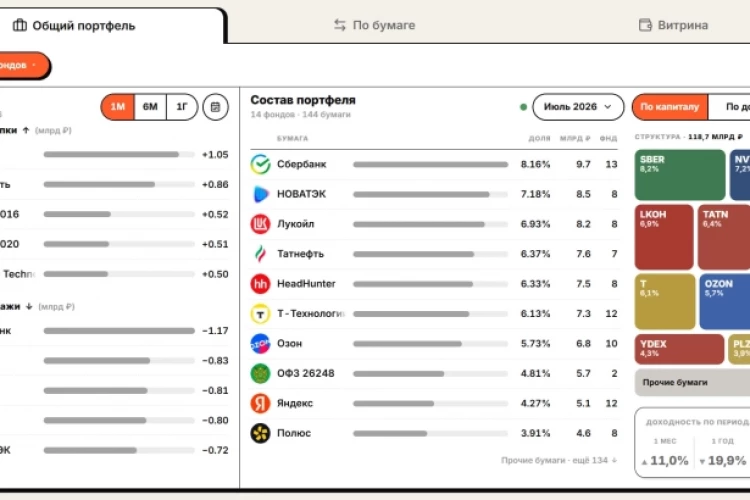Viewport: 750px width, 500px height.
Task: Sort by the ФНД column header
Action: click(608, 138)
